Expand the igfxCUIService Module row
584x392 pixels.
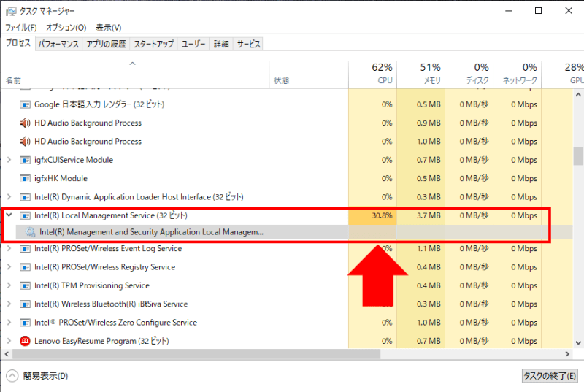(x=9, y=160)
